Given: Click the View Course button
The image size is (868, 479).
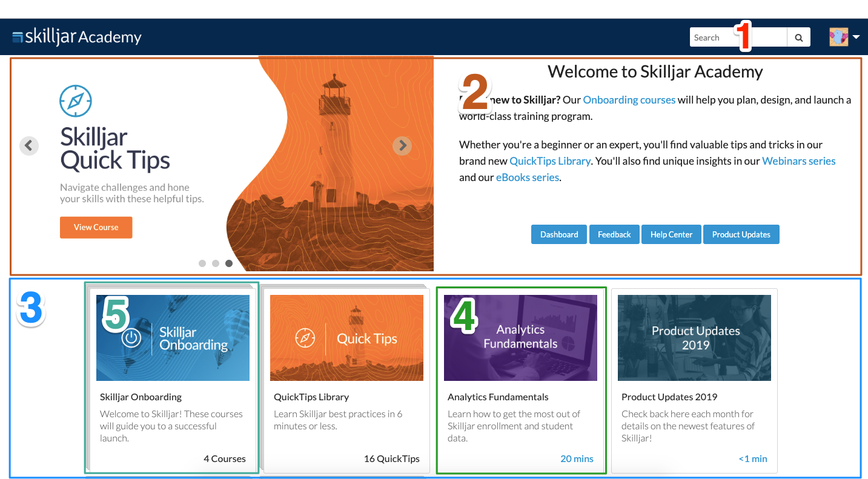Looking at the screenshot, I should (x=96, y=228).
